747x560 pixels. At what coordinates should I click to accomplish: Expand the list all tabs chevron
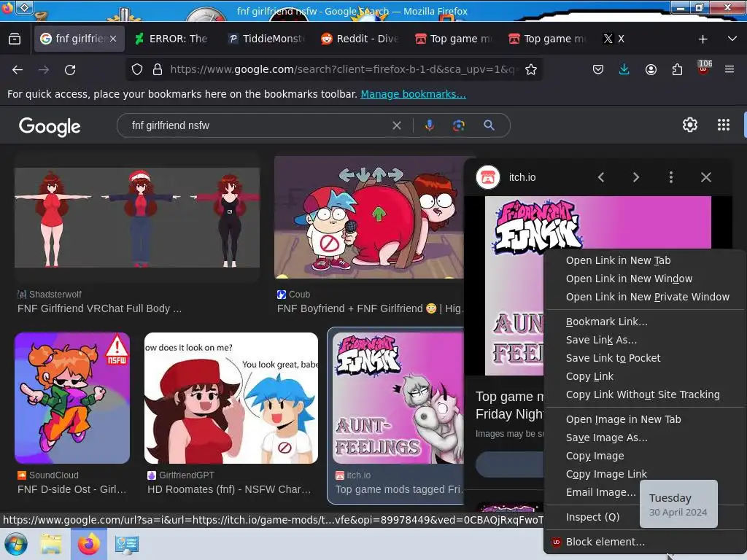click(732, 39)
